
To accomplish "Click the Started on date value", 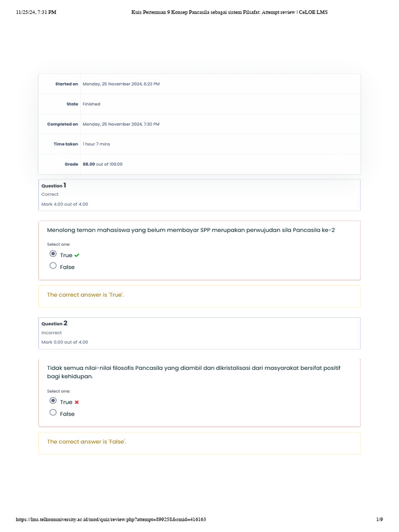I will tap(121, 84).
